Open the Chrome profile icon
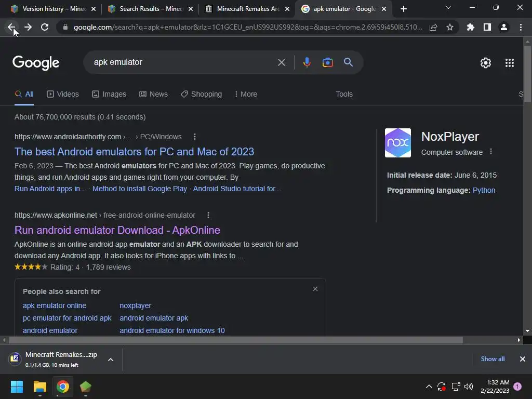532x399 pixels. [x=504, y=27]
